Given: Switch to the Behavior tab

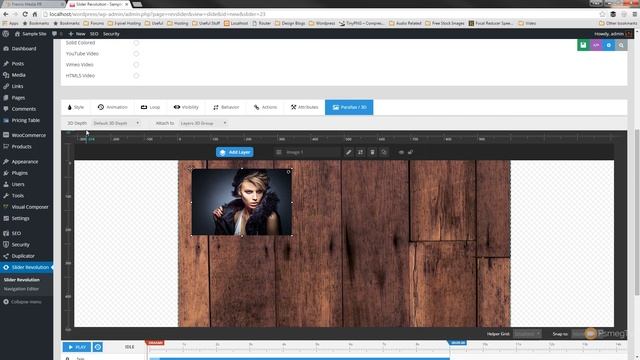Looking at the screenshot, I should click(x=226, y=107).
